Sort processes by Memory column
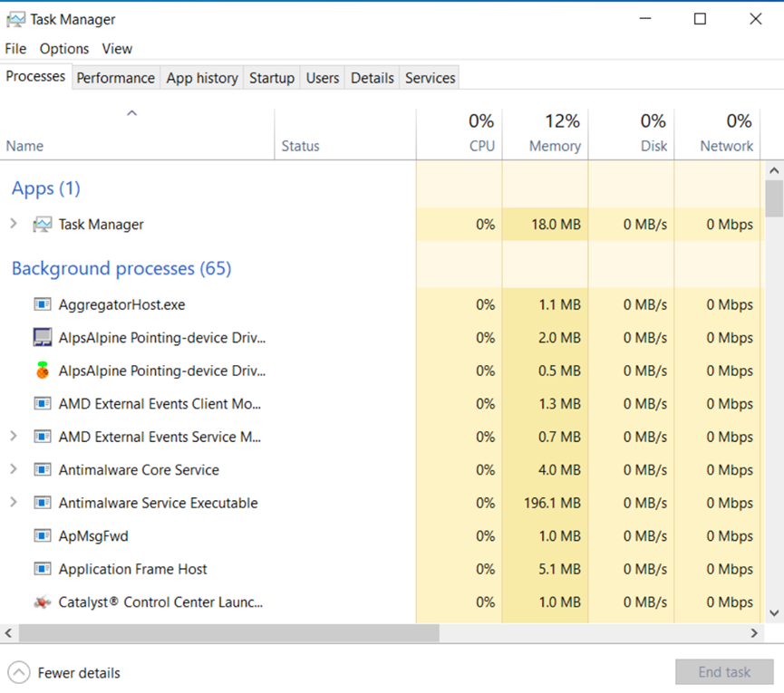Image resolution: width=784 pixels, height=693 pixels. point(545,135)
